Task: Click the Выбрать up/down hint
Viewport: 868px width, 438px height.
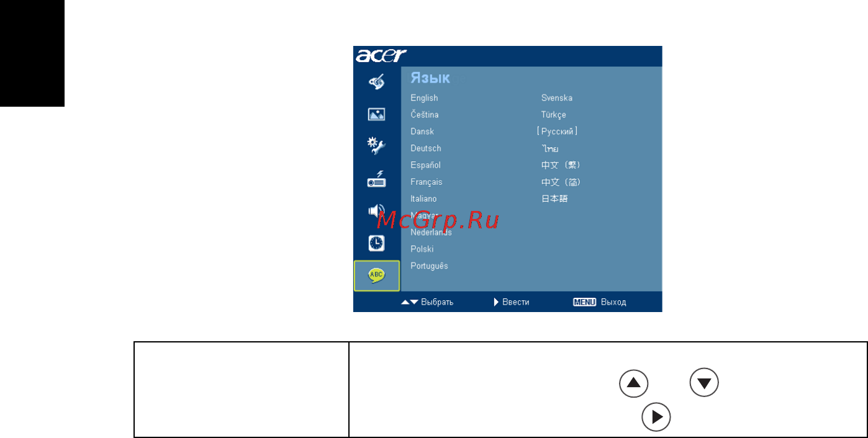Action: (x=427, y=302)
